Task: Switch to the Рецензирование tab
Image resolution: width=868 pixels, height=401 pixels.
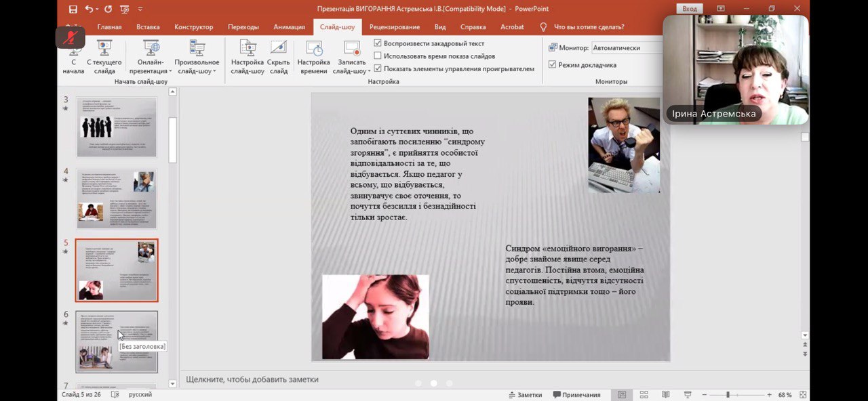Action: (x=395, y=27)
